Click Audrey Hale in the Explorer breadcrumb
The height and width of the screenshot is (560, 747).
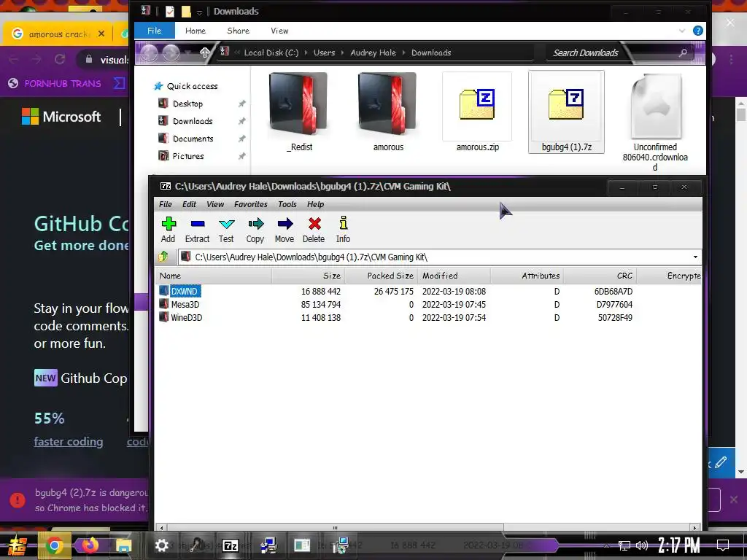pyautogui.click(x=373, y=52)
